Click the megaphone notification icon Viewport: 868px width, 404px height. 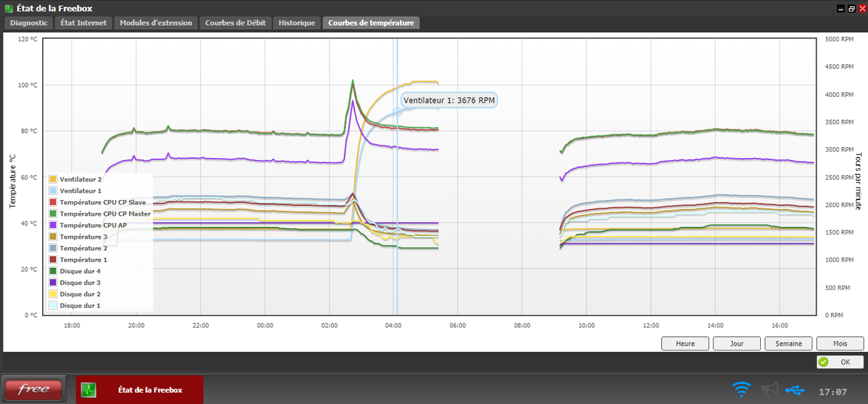tap(769, 390)
